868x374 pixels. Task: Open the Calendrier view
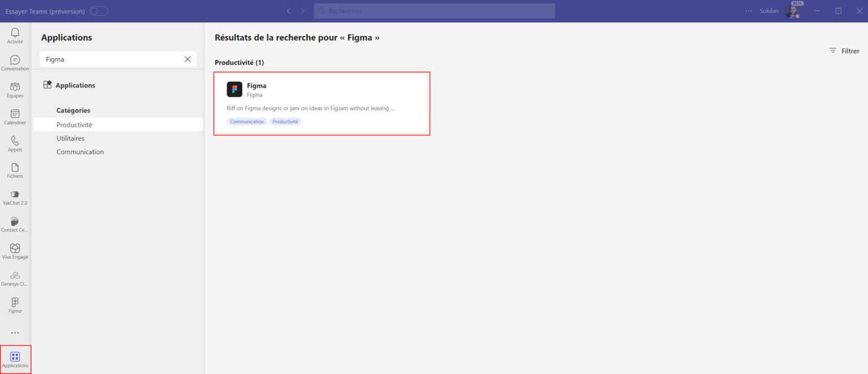click(15, 116)
